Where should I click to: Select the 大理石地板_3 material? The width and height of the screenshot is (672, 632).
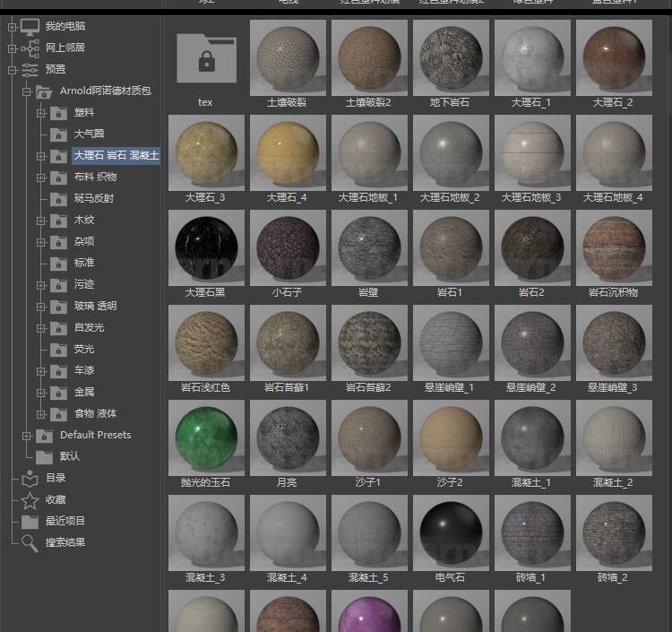point(532,152)
